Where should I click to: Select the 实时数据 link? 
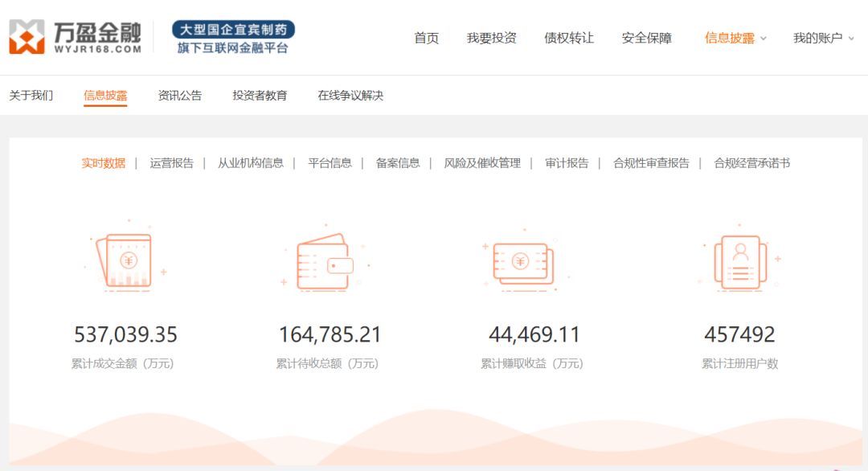tap(104, 162)
